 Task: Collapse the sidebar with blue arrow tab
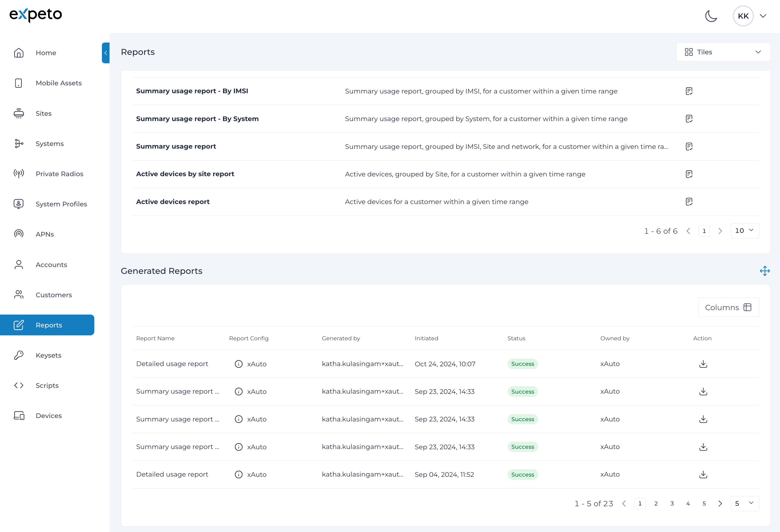[106, 53]
